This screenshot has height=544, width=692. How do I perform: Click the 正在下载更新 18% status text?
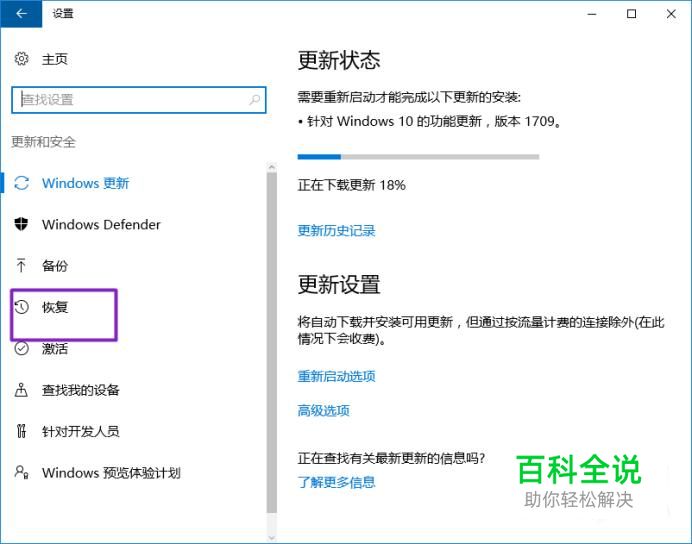pyautogui.click(x=352, y=185)
